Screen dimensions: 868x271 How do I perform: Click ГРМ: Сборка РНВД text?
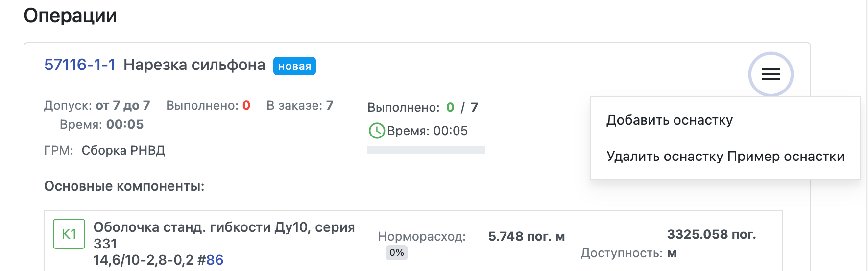point(104,150)
